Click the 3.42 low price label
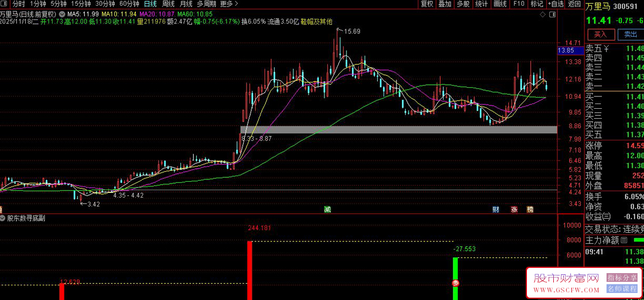The width and height of the screenshot is (644, 300). click(93, 204)
